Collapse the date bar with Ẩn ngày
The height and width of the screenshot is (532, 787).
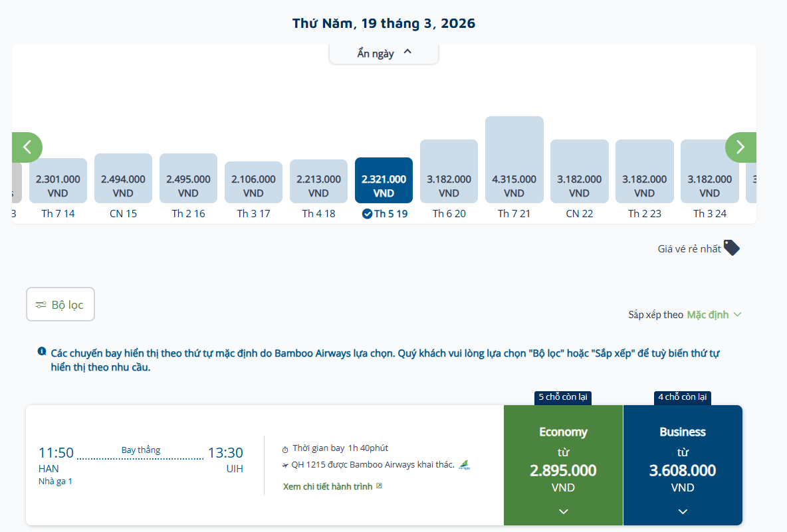point(384,54)
